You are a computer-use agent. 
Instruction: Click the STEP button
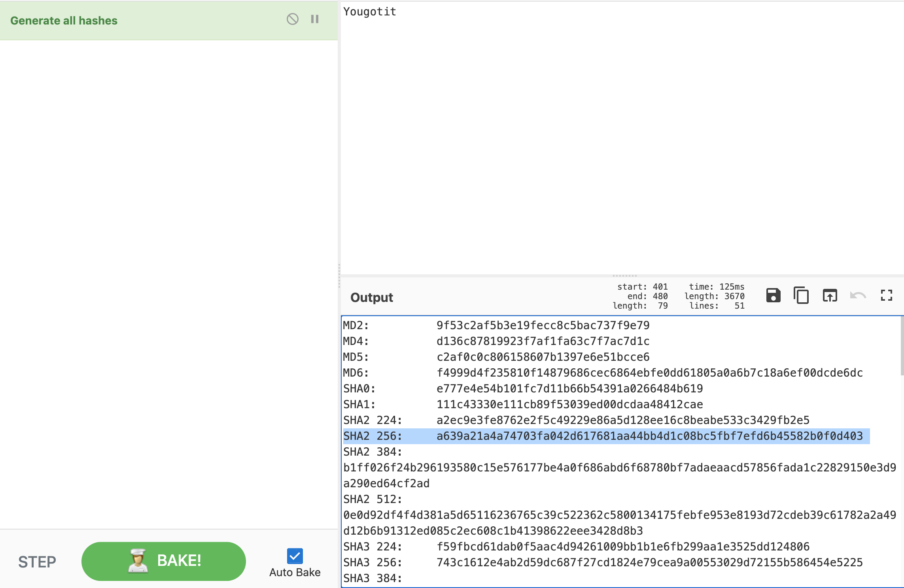pos(37,562)
